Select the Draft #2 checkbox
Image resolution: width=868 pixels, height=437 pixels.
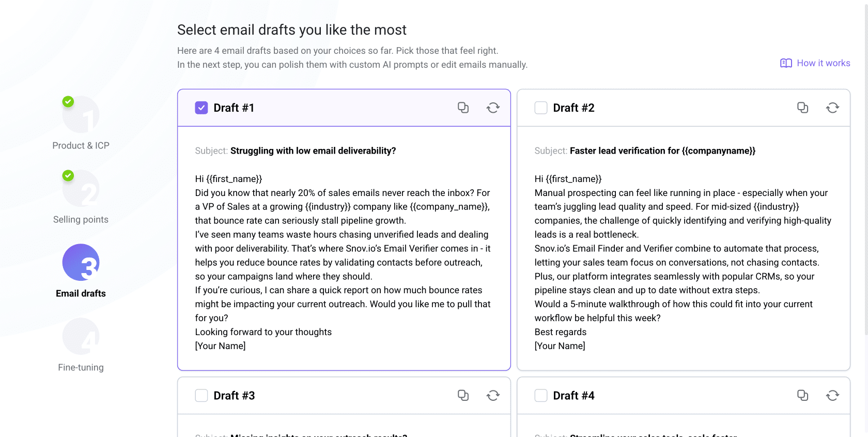point(541,108)
